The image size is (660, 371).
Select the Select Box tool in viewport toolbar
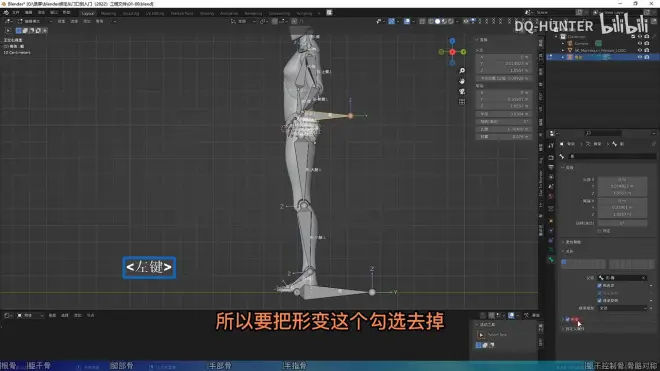(x=8, y=30)
